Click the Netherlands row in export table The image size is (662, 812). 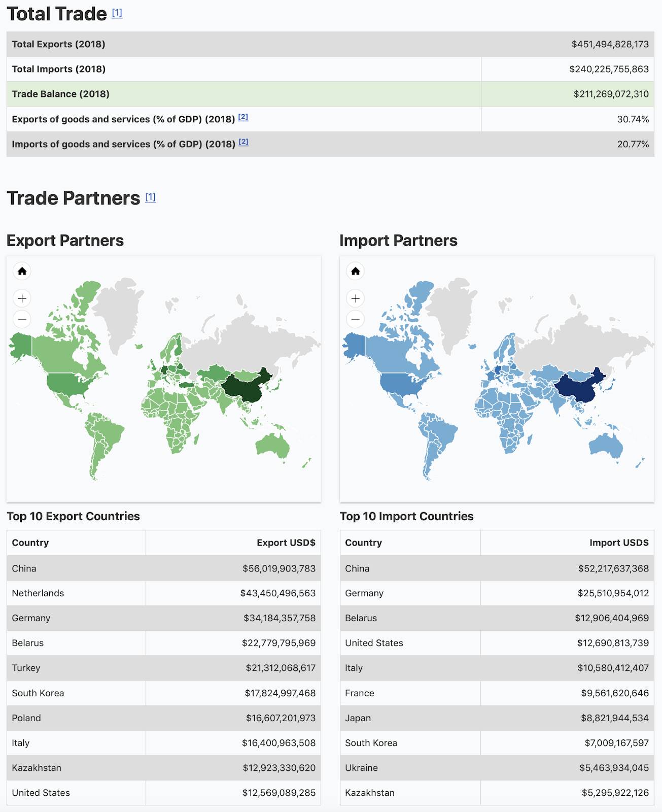click(163, 593)
